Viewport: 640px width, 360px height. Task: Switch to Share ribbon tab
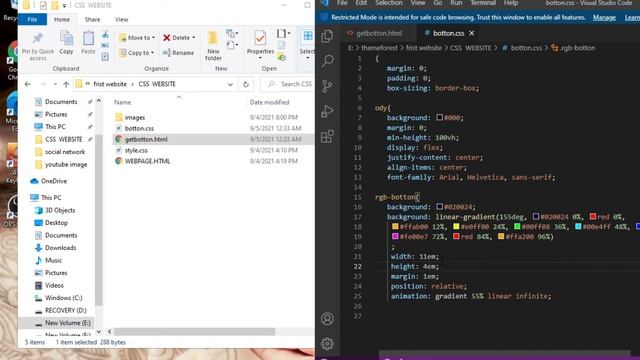click(92, 19)
